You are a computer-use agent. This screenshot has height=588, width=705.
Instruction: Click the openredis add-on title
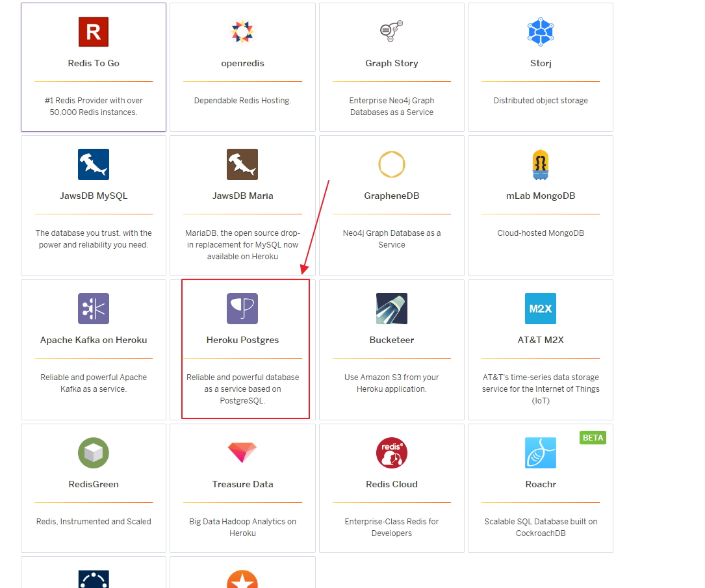pos(242,64)
